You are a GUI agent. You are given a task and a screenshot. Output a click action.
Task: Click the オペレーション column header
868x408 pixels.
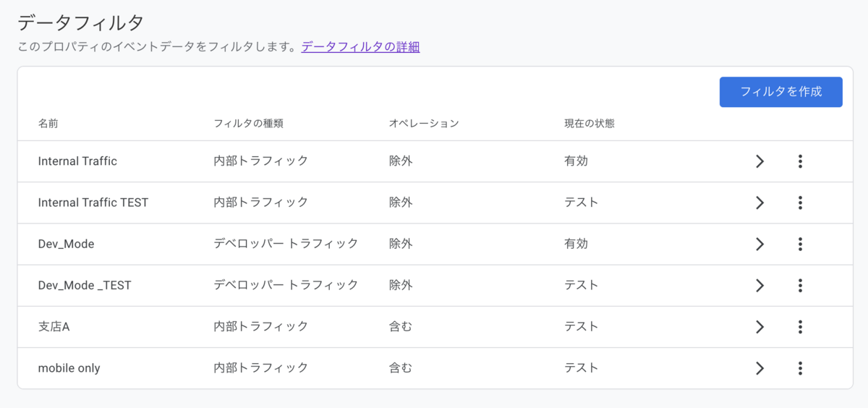point(424,123)
